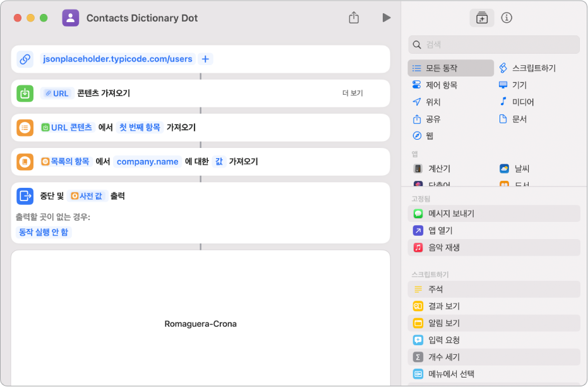The height and width of the screenshot is (387, 588).
Task: Click the blue stop and output action icon
Action: (x=25, y=196)
